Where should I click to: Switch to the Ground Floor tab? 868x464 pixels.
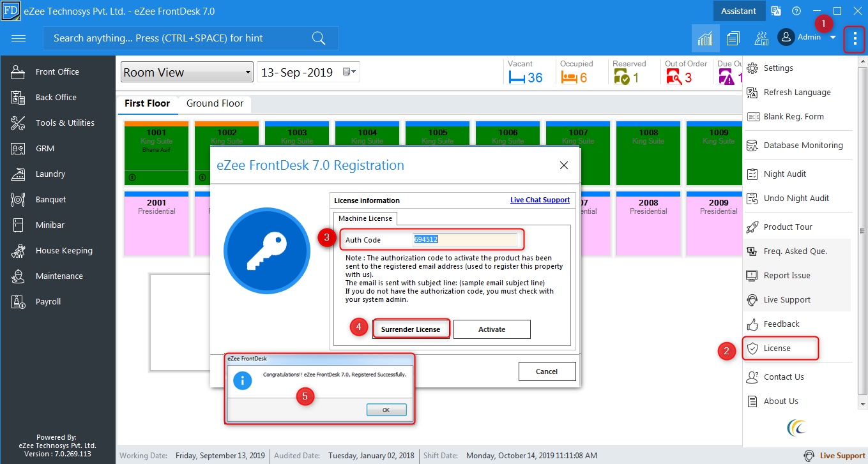pos(215,103)
